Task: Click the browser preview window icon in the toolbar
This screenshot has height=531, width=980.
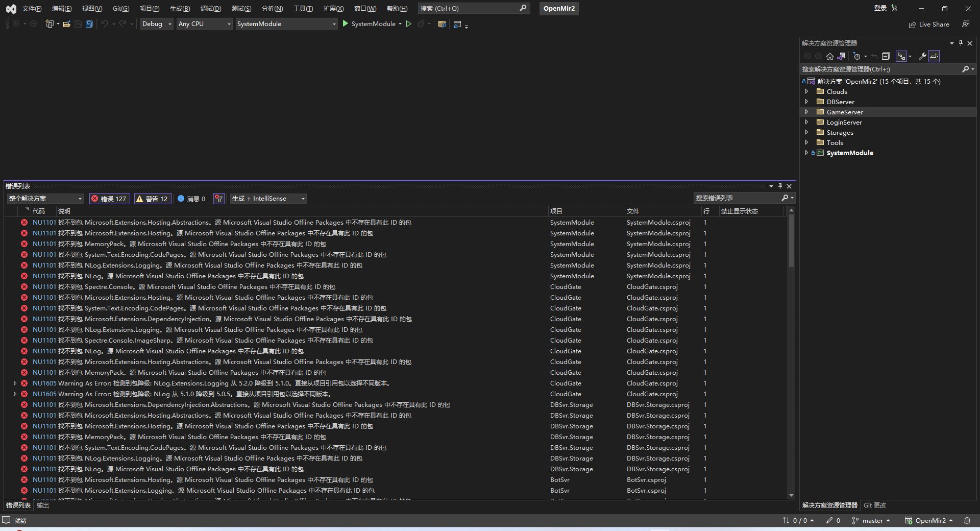Action: click(x=457, y=24)
